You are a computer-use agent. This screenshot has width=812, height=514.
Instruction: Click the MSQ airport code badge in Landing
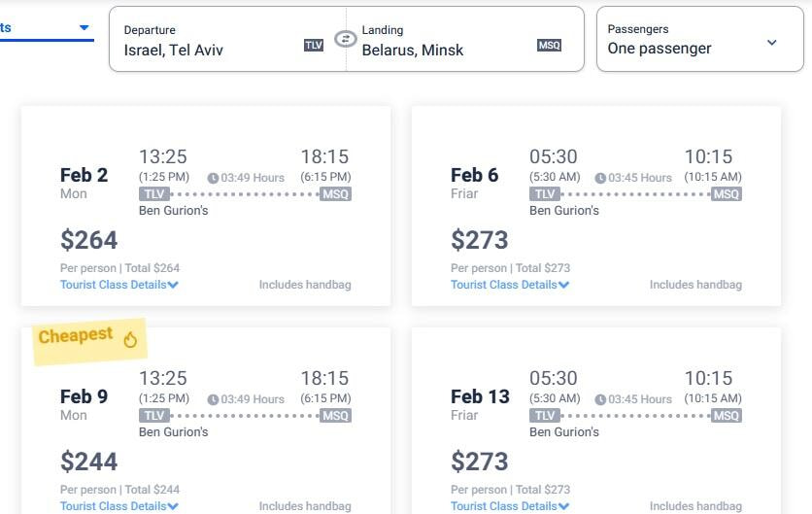(549, 45)
